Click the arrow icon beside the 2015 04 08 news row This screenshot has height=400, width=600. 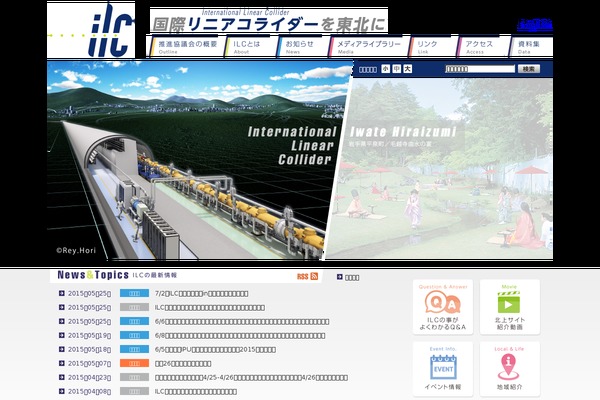coord(62,391)
